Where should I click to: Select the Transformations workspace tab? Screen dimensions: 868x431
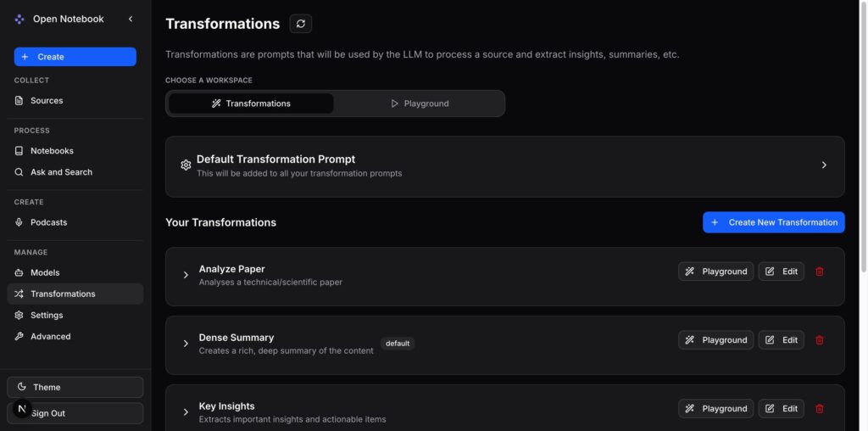(x=251, y=104)
